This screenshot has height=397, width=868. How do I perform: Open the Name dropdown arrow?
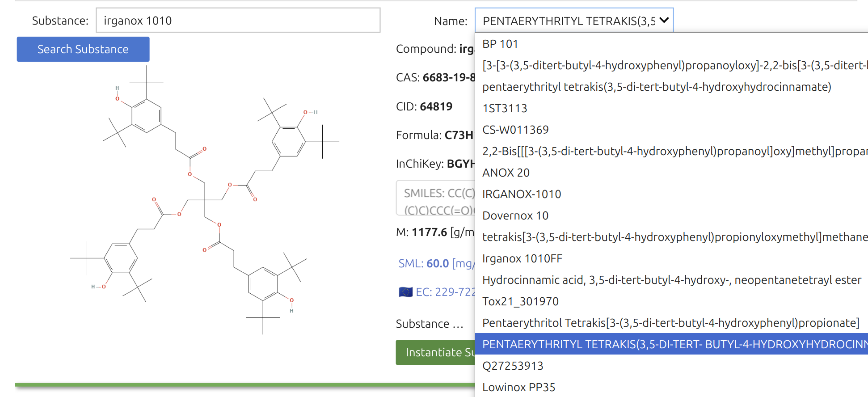coord(664,20)
